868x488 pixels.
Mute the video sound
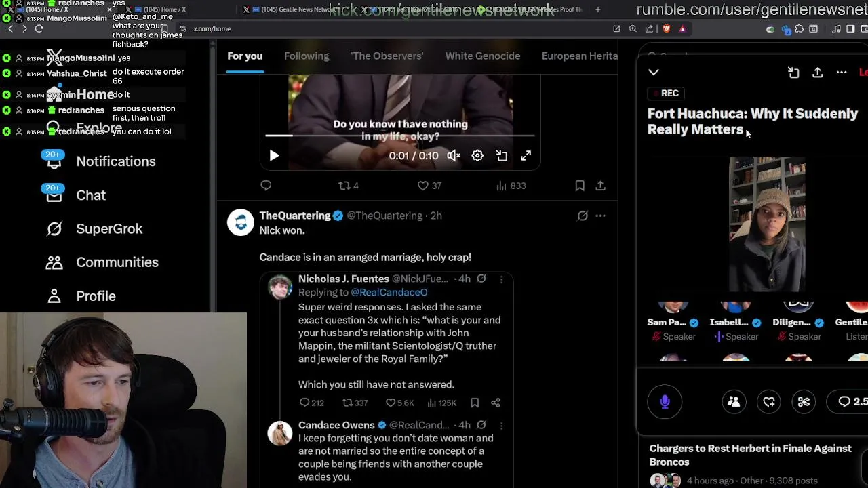click(454, 156)
